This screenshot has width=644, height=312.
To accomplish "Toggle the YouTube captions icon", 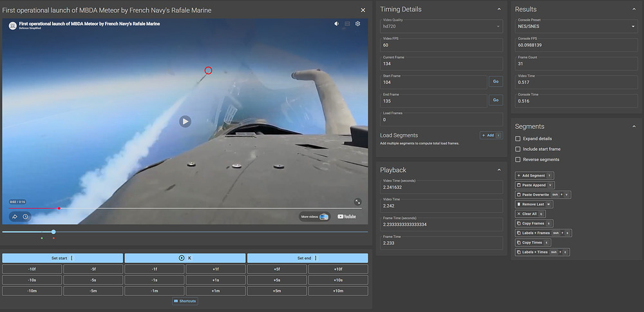I will tap(347, 24).
